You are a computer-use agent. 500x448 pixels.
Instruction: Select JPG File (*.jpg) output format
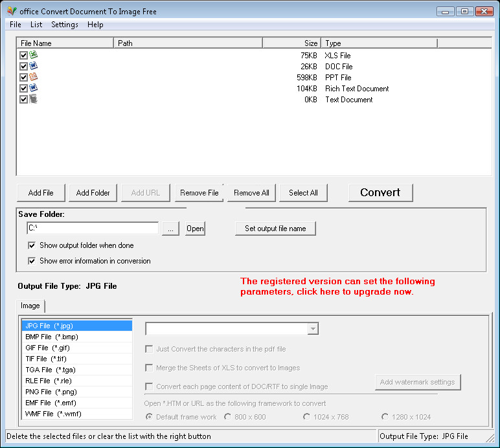[x=77, y=326]
